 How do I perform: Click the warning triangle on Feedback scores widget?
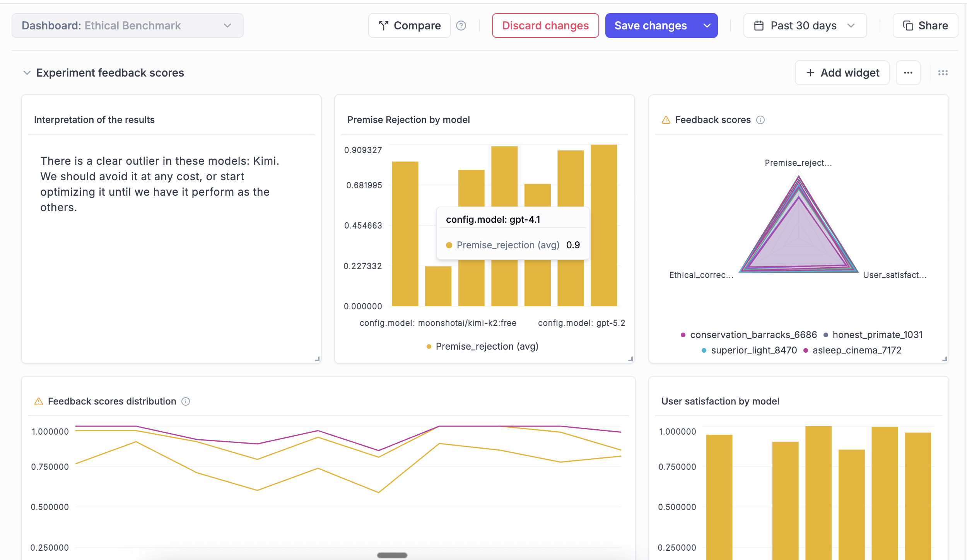665,120
